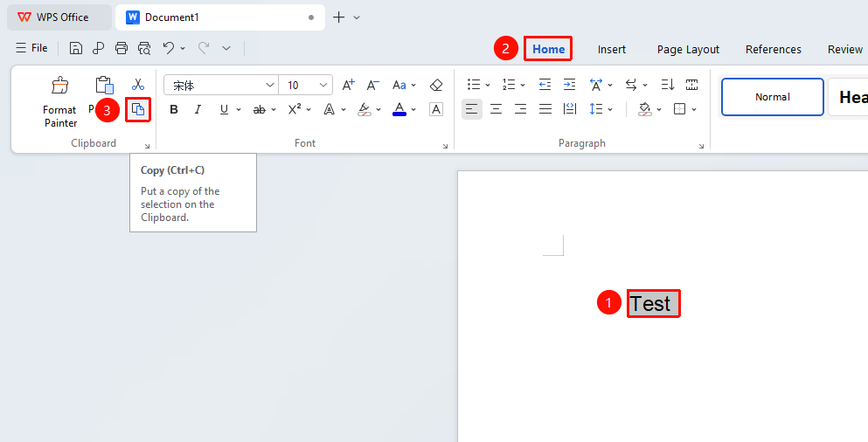Screen dimensions: 868x442
Task: Apply the Normal style
Action: (773, 97)
